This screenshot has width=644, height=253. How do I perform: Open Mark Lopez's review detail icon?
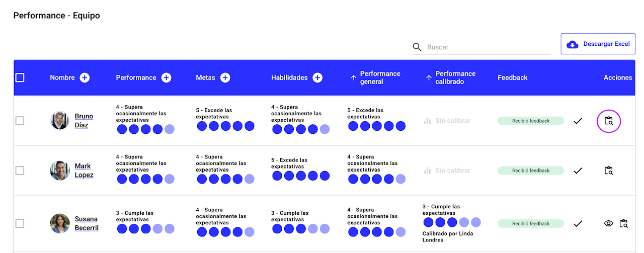609,171
